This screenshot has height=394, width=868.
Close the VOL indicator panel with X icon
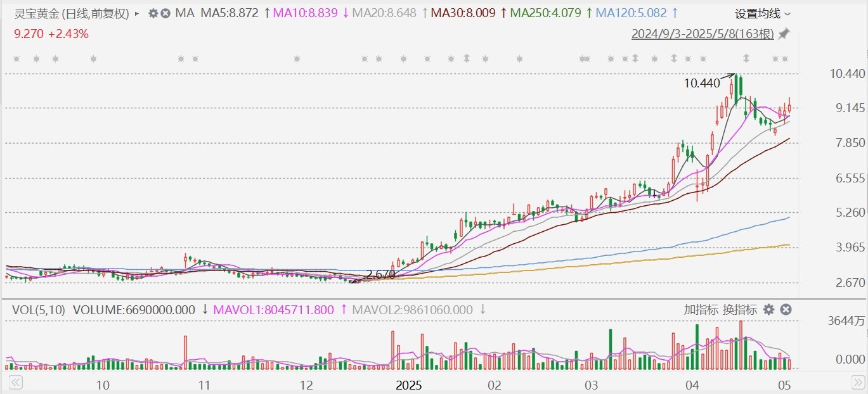[x=785, y=310]
